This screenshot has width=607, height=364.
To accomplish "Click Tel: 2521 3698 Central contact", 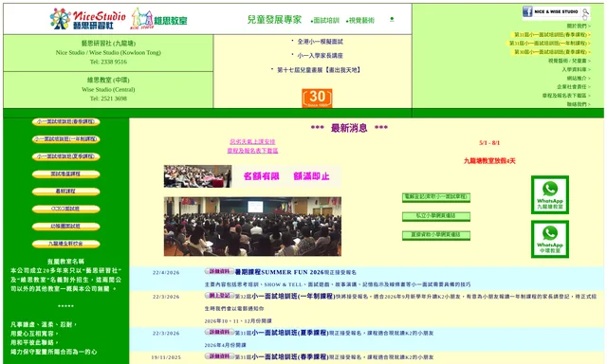I will (x=108, y=99).
